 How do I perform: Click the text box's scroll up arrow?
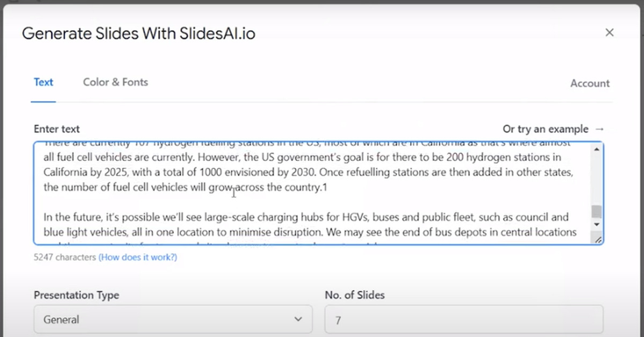click(x=597, y=150)
